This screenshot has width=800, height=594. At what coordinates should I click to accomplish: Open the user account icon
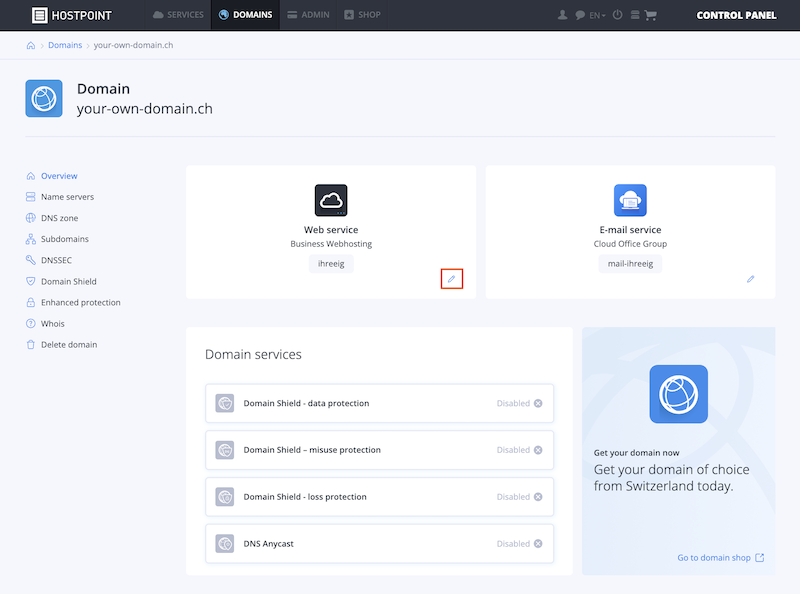[562, 15]
